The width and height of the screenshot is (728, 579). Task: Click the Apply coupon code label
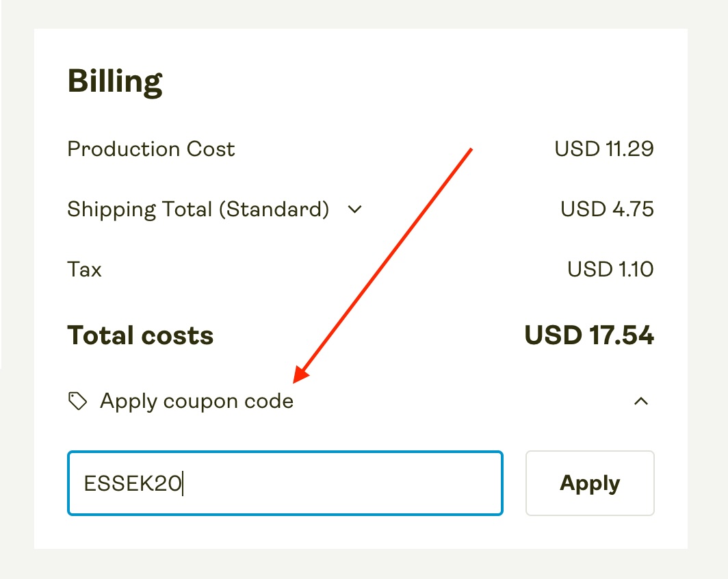(196, 401)
